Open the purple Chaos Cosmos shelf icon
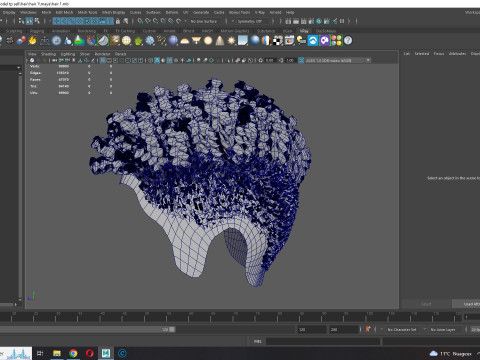This screenshot has height=360, width=480. (x=325, y=41)
